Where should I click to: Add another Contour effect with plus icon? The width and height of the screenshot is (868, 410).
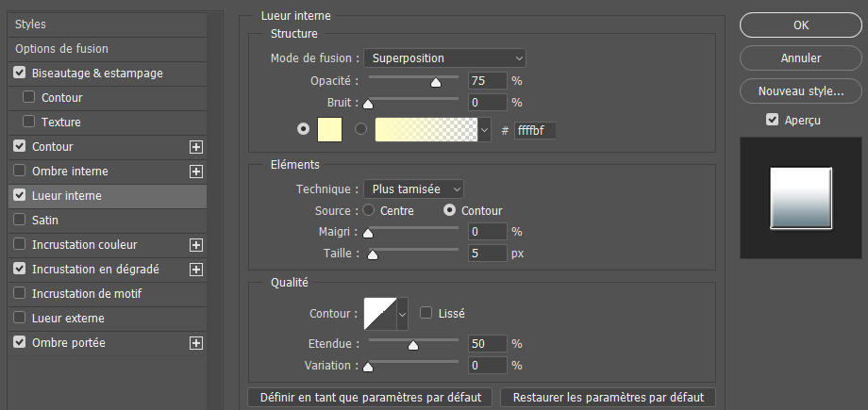click(x=196, y=147)
